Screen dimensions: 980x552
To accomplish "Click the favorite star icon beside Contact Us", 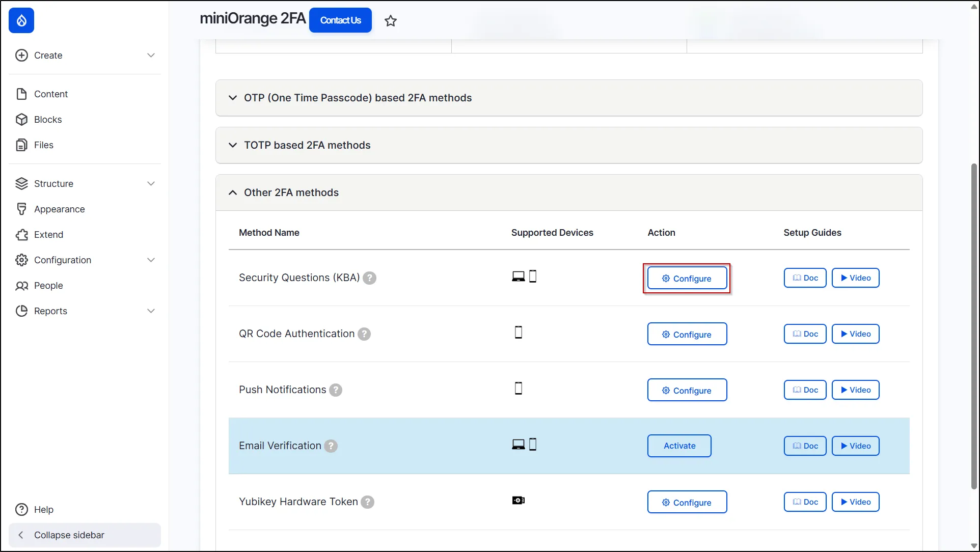I will point(391,21).
